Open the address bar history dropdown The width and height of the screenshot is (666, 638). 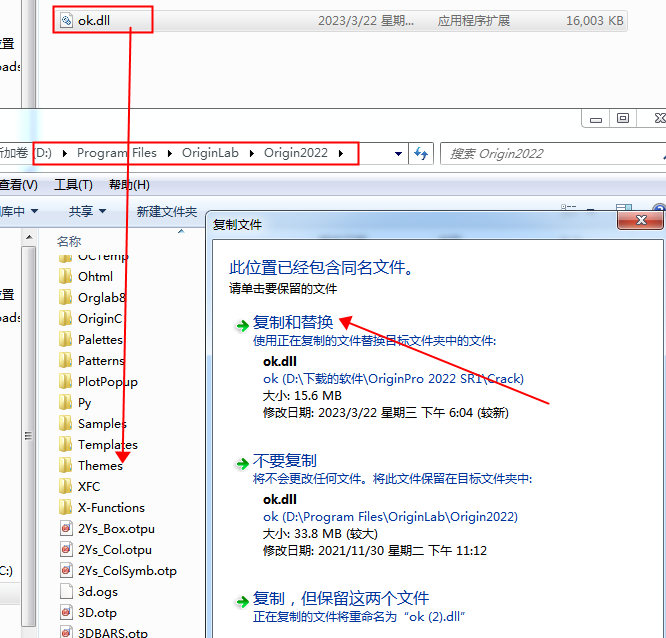click(x=398, y=154)
